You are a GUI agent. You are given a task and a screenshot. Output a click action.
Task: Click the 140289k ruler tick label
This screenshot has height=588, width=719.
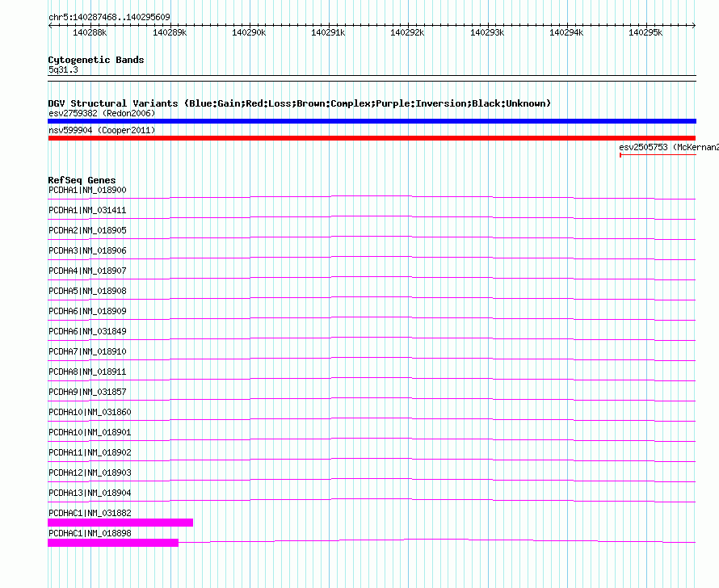pos(170,32)
